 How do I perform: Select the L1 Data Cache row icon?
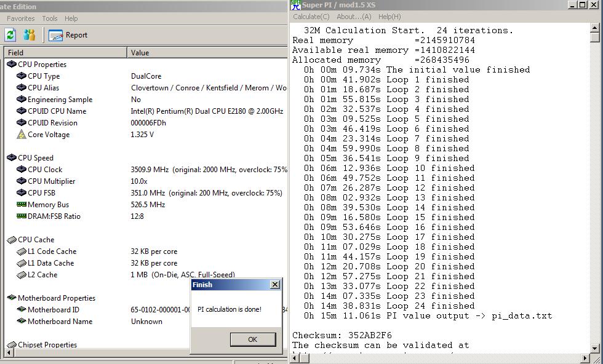coord(22,263)
